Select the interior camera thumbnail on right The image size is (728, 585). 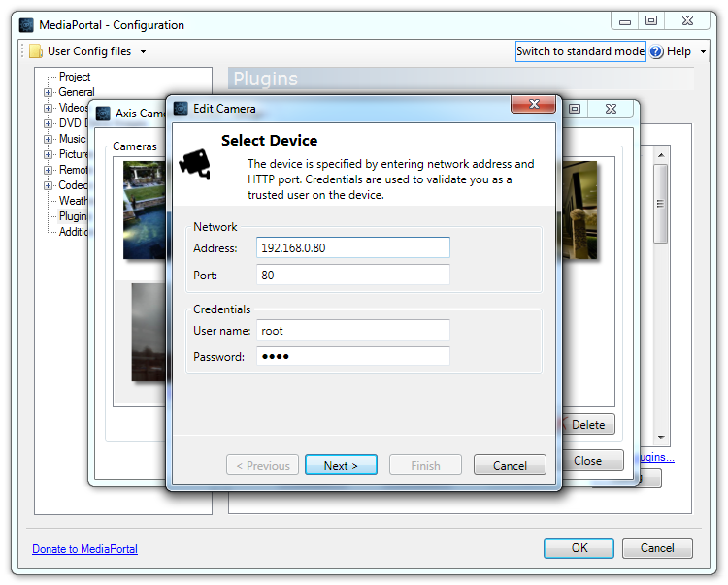(579, 210)
